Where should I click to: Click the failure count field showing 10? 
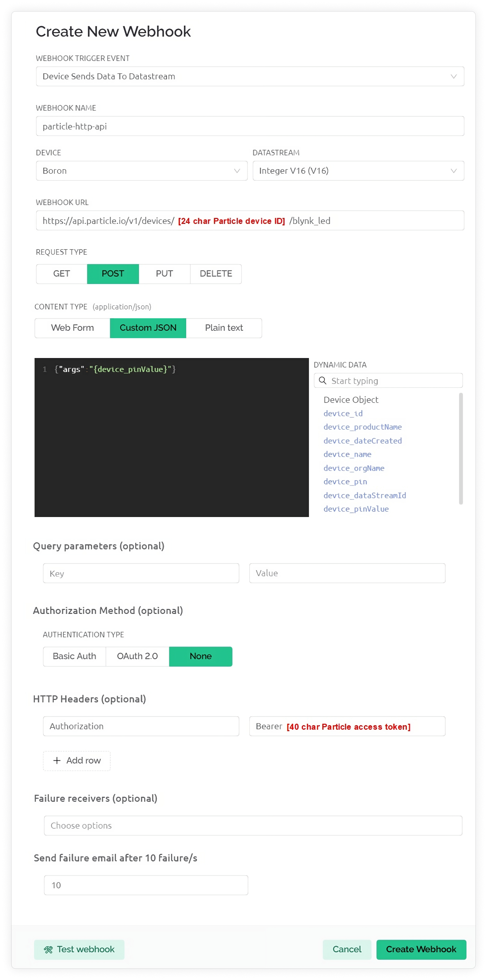[x=146, y=885]
